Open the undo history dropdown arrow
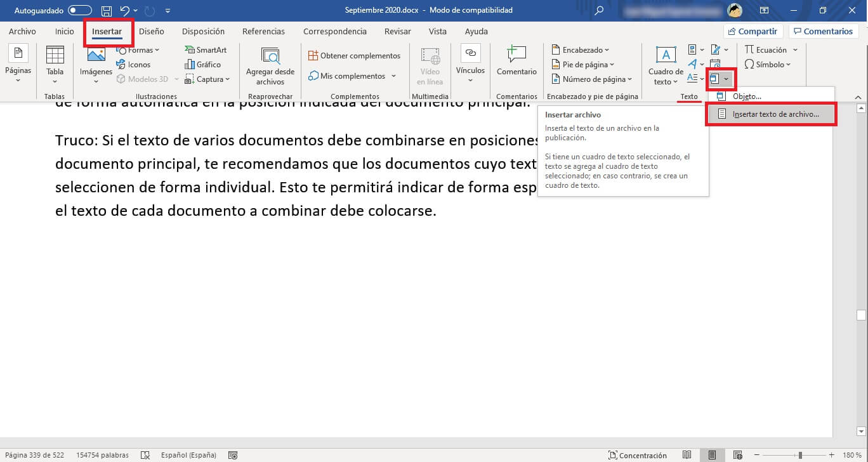 pyautogui.click(x=136, y=11)
